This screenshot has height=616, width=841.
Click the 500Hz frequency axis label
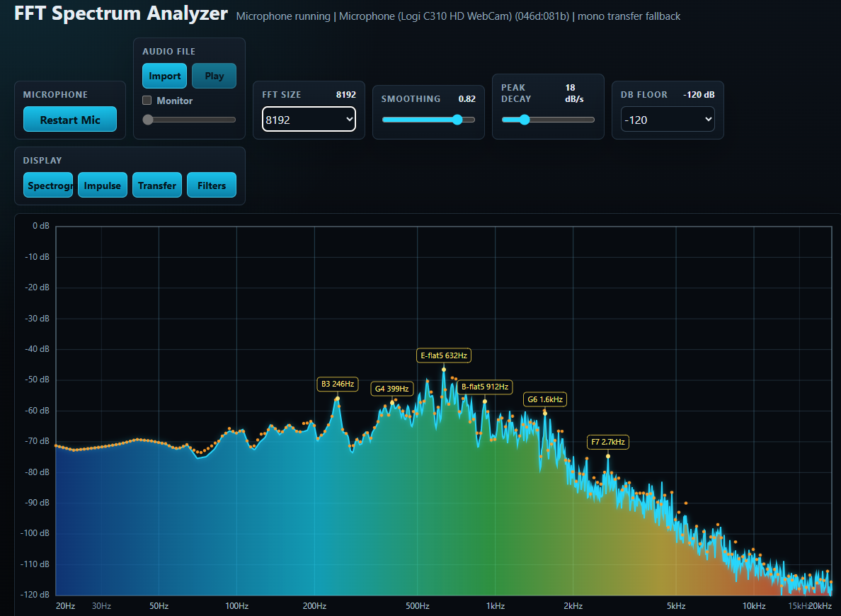(x=417, y=606)
